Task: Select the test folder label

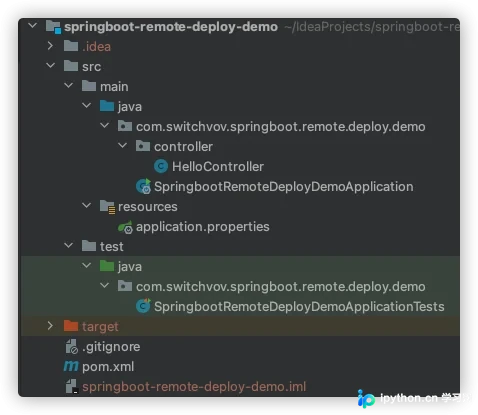Action: pyautogui.click(x=112, y=247)
